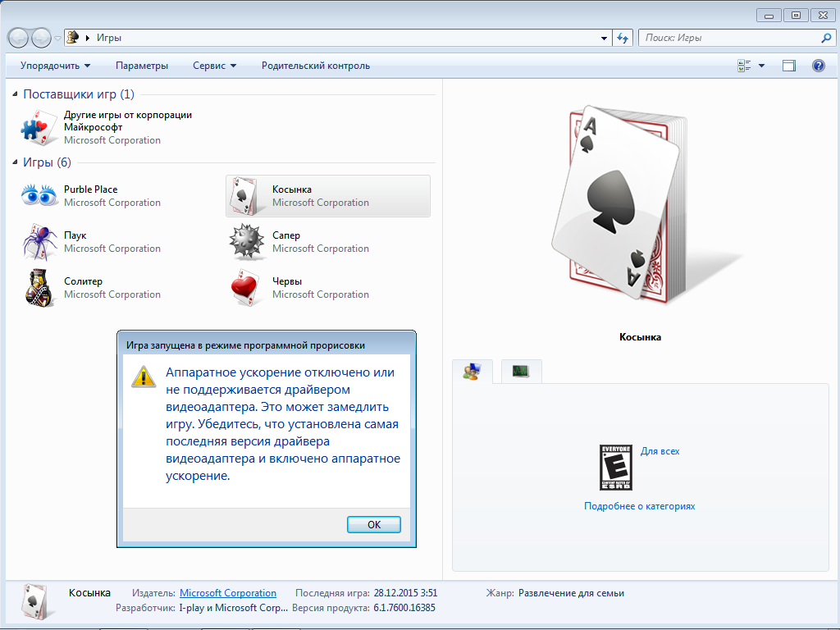Viewport: 840px width, 630px height.
Task: Switch to the ratings tab with people icon
Action: click(x=472, y=371)
